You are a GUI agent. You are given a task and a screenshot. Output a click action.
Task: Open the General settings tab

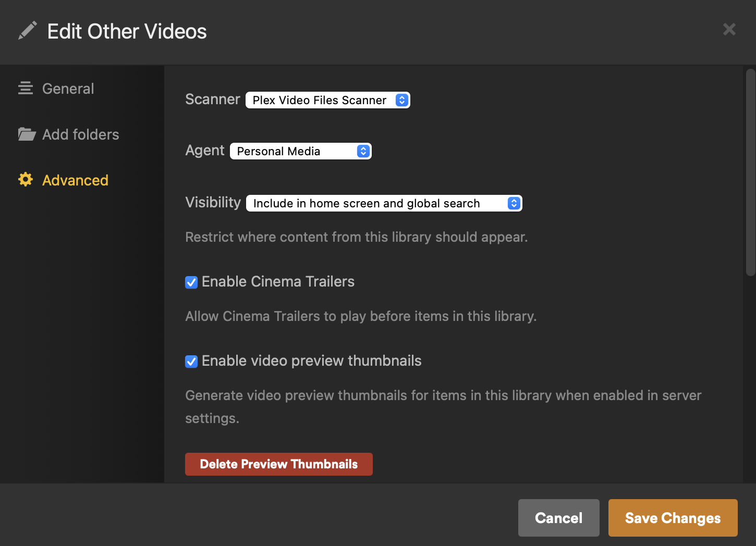(x=56, y=89)
